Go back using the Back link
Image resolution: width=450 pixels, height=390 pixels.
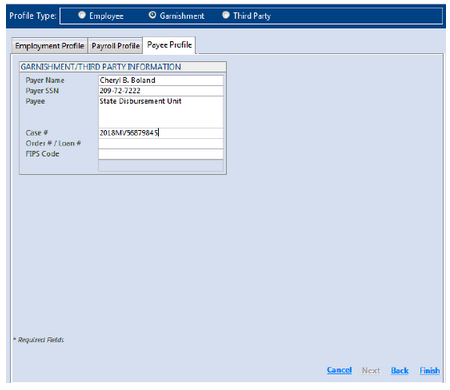(400, 370)
